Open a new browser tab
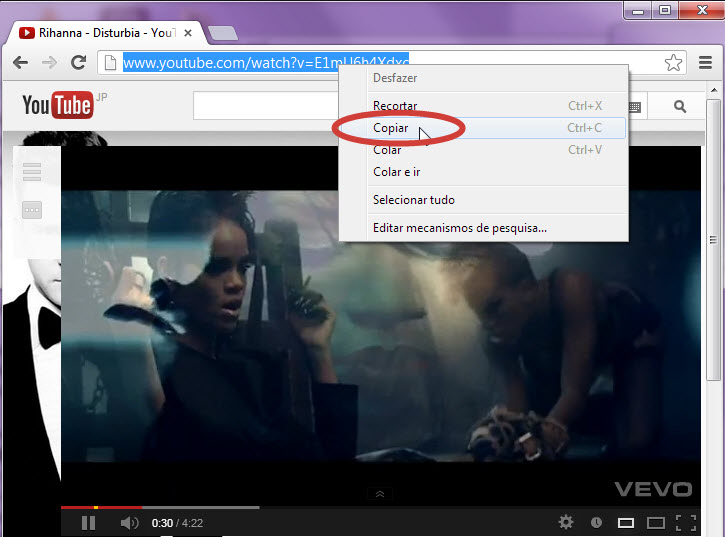Screen dimensions: 725x537 (x=223, y=33)
